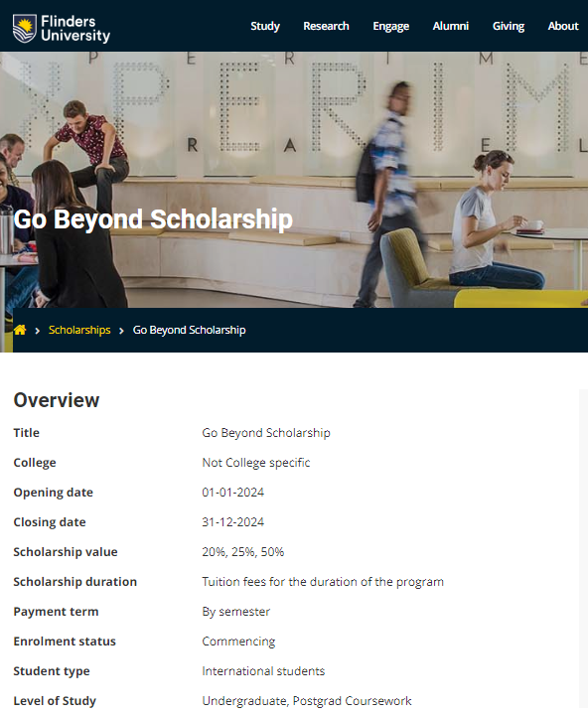Click the scholarship value 20%, 25%, 50%
Screen dimensions: 588x714
pyautogui.click(x=242, y=552)
